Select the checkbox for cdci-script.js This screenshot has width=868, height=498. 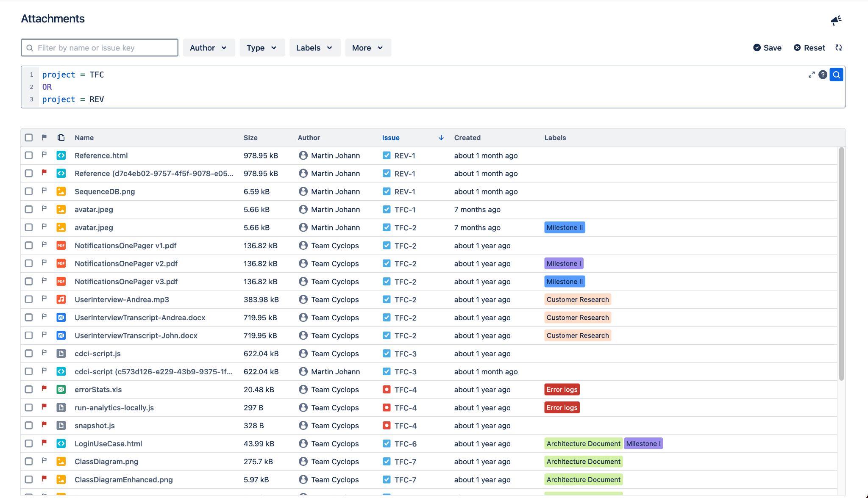tap(29, 354)
